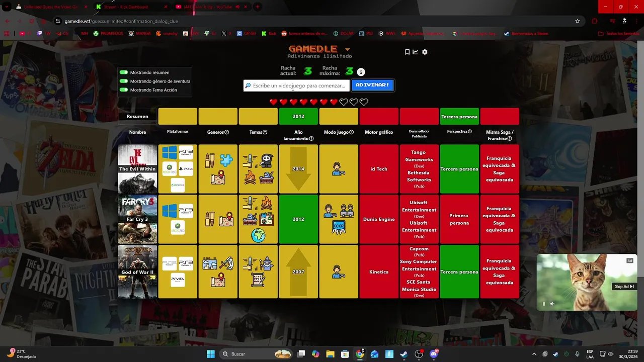Click the God of War II 2007 year cell

(x=298, y=272)
